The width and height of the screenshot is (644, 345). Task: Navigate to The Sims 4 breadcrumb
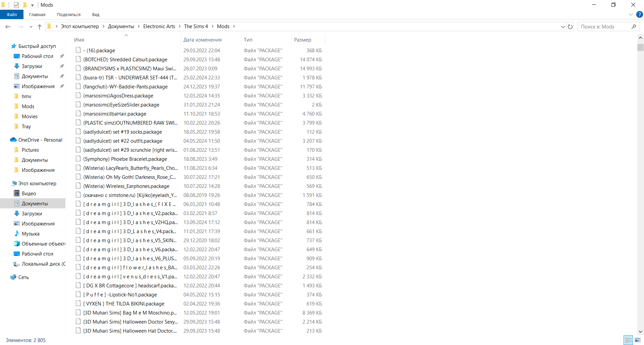(196, 26)
